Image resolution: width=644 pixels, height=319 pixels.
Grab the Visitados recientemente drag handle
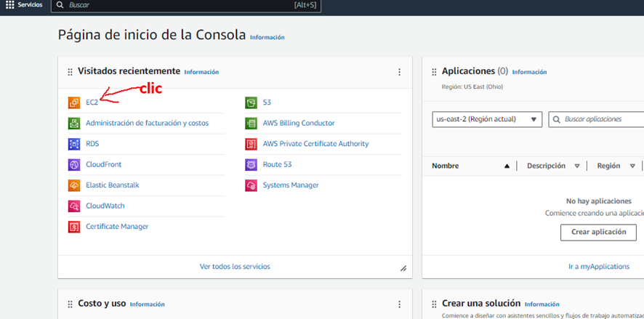tap(70, 72)
